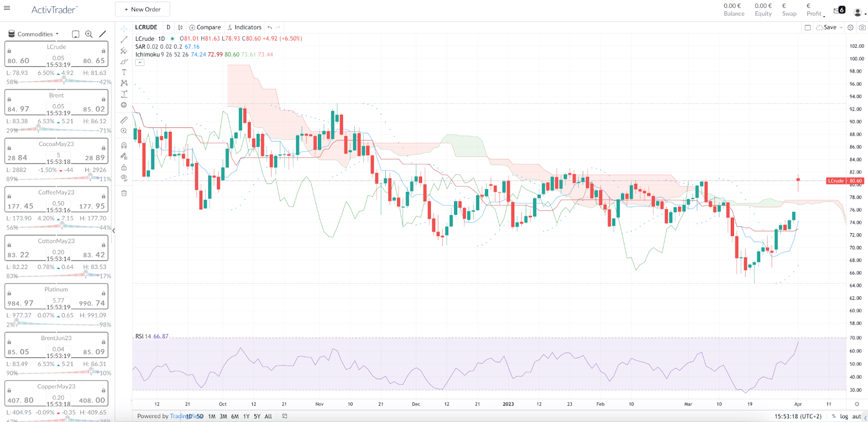Open the Indicators button
The image size is (868, 422).
pyautogui.click(x=245, y=27)
